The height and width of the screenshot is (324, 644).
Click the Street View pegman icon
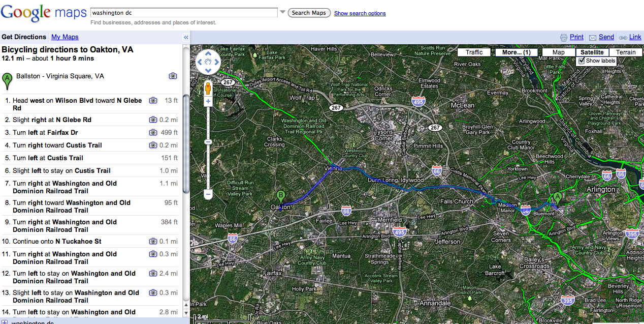[208, 87]
